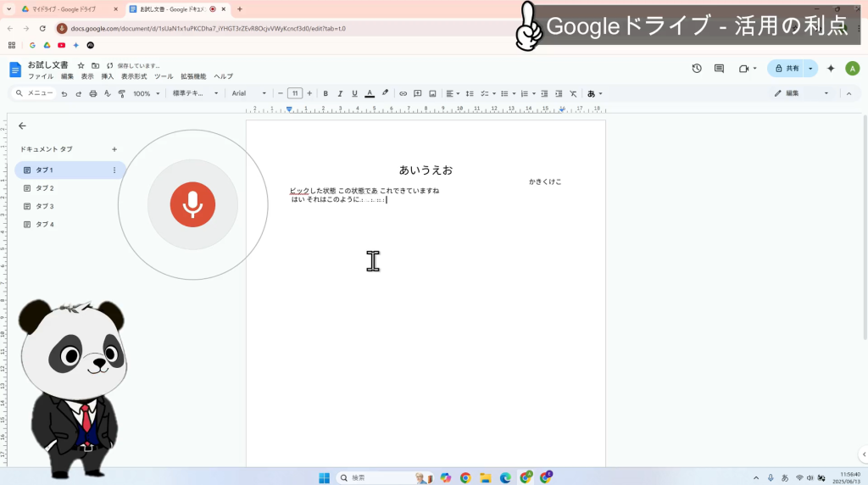The width and height of the screenshot is (868, 485).
Task: Toggle bold formatting
Action: 325,93
